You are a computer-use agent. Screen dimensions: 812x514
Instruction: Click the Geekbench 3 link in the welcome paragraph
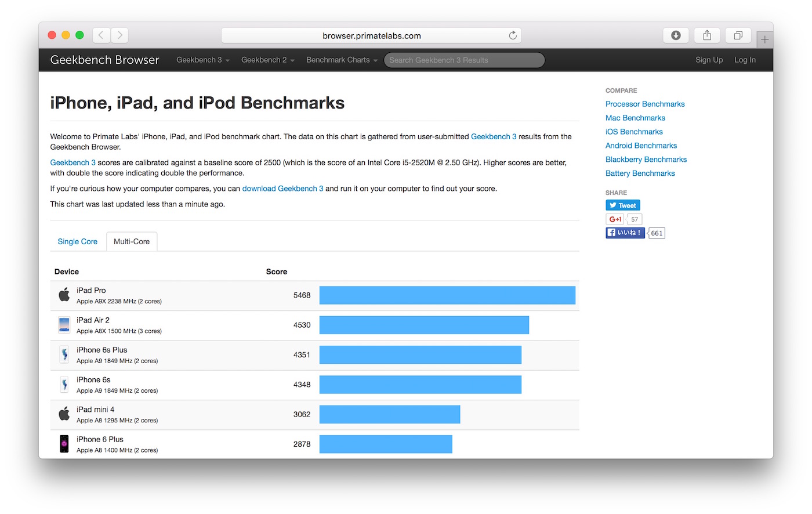pyautogui.click(x=494, y=136)
